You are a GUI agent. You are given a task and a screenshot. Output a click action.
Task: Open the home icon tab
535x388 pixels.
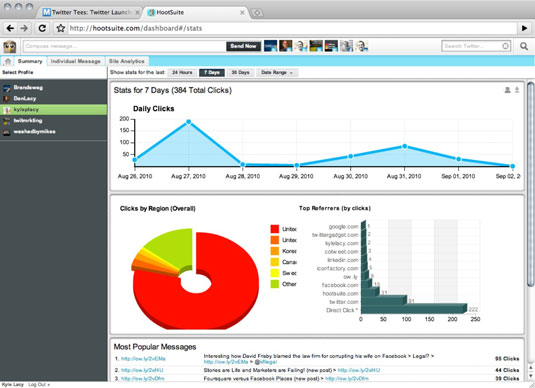(8, 61)
